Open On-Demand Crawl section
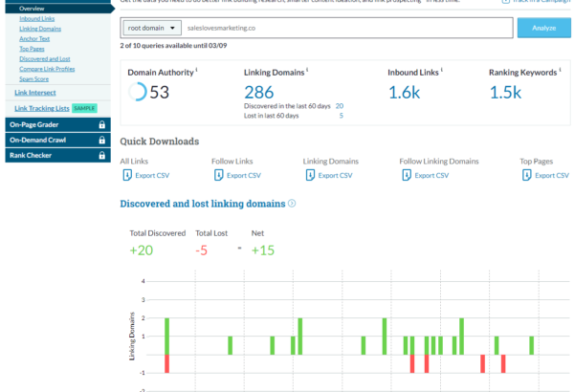This screenshot has width=574, height=392. click(x=57, y=141)
